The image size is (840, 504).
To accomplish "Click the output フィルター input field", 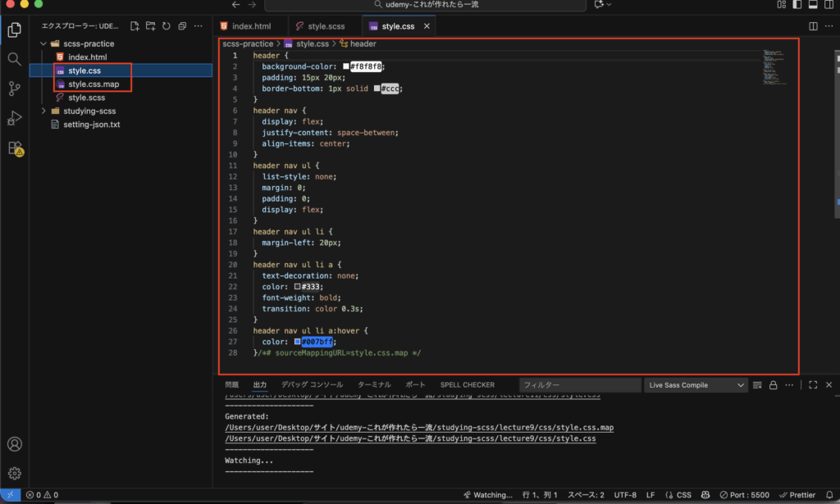I will tap(580, 385).
